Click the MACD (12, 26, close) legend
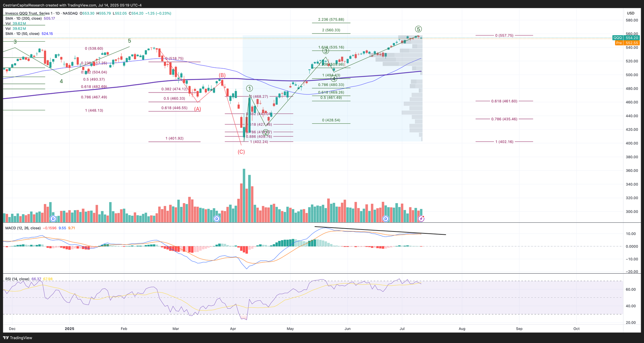644x343 pixels. [23, 228]
